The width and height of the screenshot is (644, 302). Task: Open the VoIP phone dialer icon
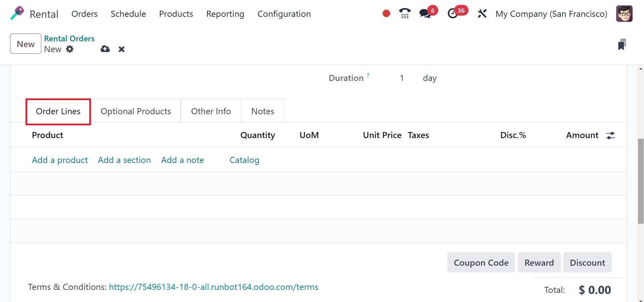[x=405, y=13]
